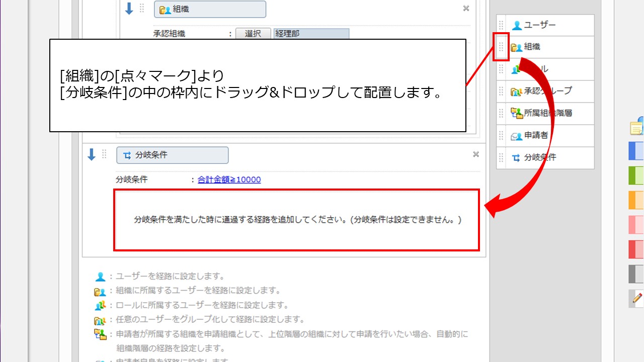Image resolution: width=644 pixels, height=362 pixels.
Task: Click the dotted grip beside palette item 分岐条件
Action: [x=501, y=158]
